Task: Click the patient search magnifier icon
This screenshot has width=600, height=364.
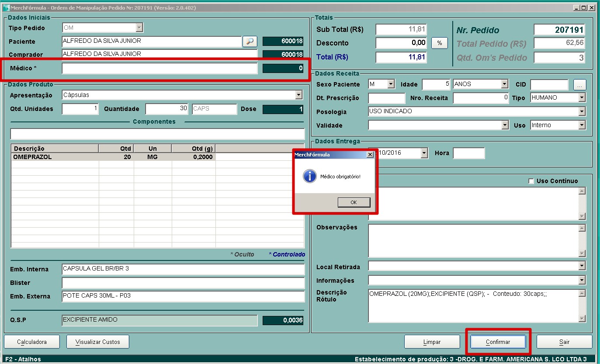Action: [x=250, y=42]
